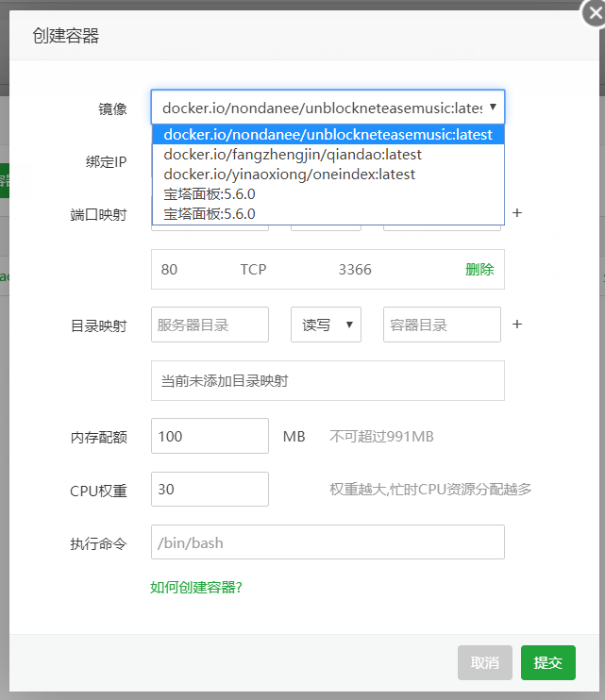Focus the 容器目录 input field
The height and width of the screenshot is (700, 605).
[x=442, y=325]
